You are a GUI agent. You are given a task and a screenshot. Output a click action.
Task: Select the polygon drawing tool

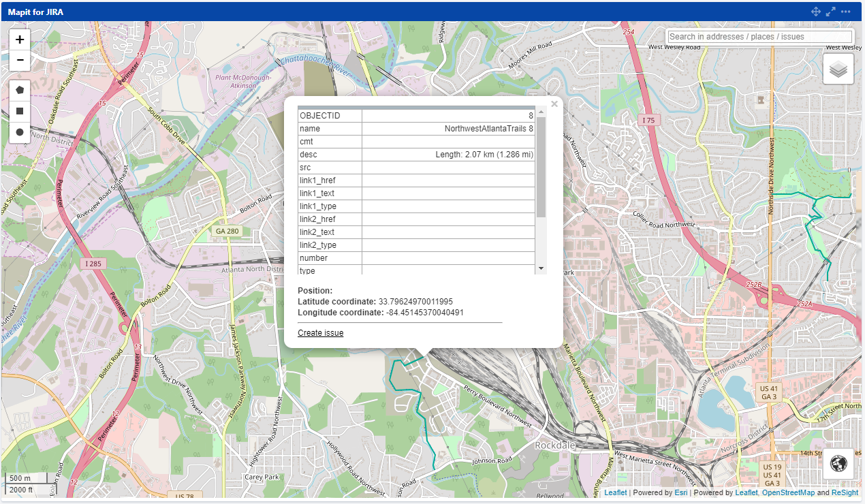click(19, 89)
